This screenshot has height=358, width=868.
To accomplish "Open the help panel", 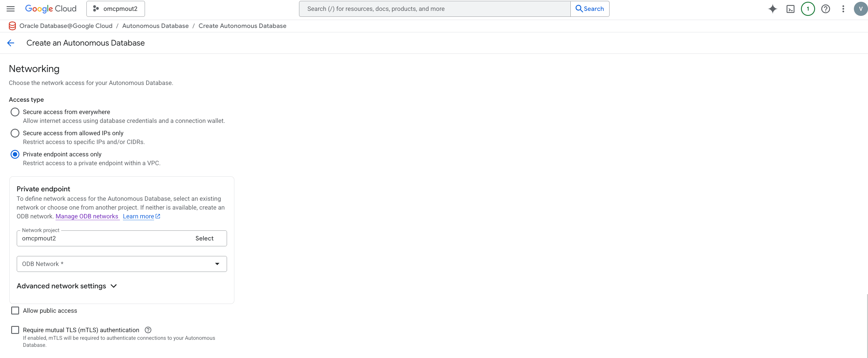I will (x=825, y=9).
